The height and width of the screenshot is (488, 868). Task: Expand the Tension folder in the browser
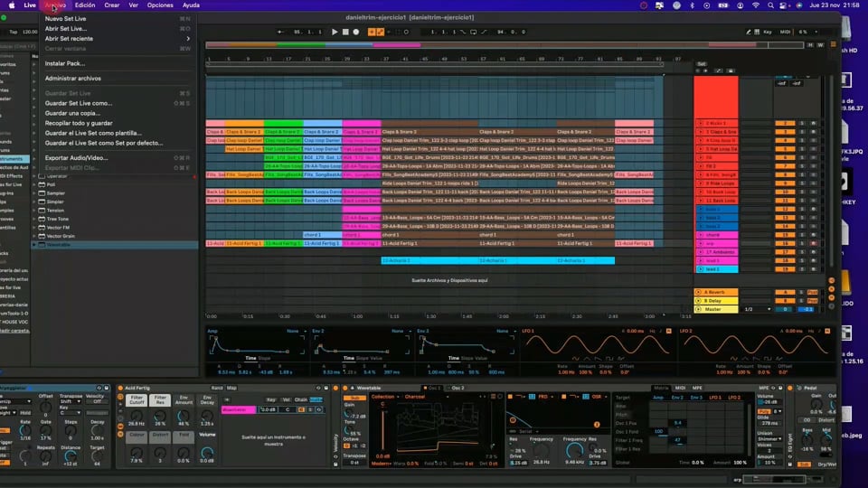click(x=34, y=211)
